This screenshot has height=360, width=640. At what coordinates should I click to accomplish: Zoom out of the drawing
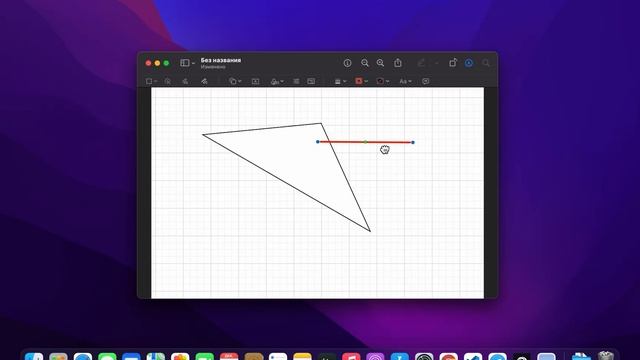[x=364, y=63]
